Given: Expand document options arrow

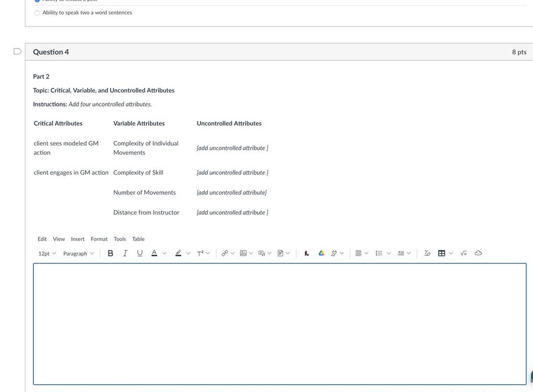Looking at the screenshot, I should (288, 253).
